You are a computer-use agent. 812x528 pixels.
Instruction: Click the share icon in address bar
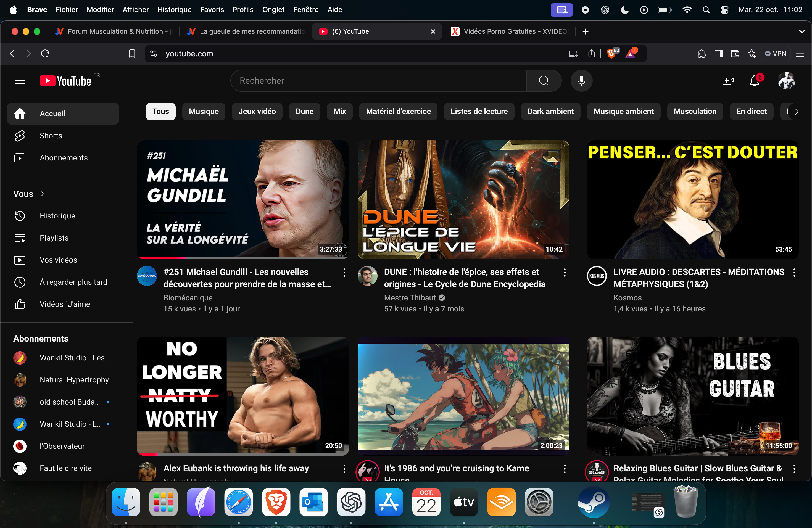point(591,54)
